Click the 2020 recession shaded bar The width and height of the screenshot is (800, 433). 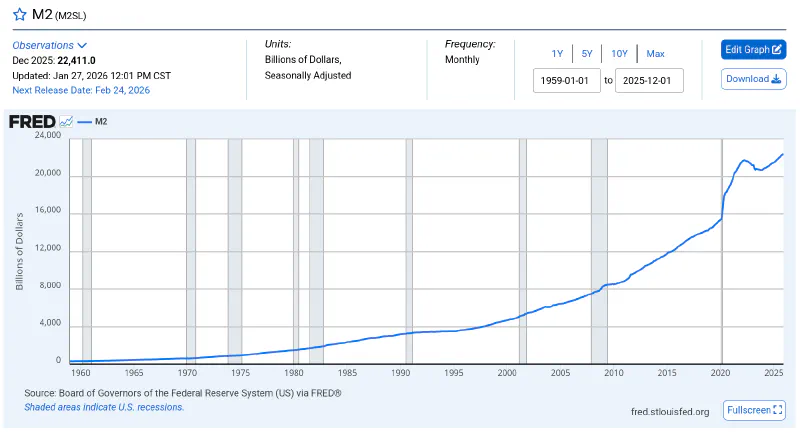pyautogui.click(x=722, y=250)
